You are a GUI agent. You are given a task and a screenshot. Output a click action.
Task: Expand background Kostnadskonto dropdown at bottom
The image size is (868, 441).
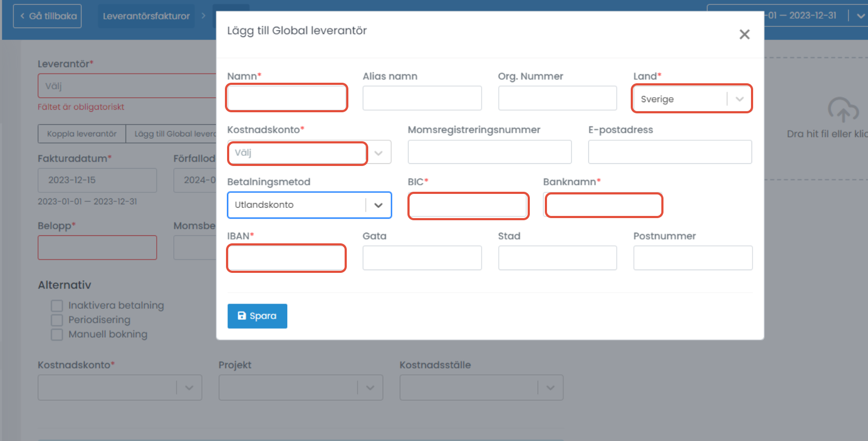point(120,387)
